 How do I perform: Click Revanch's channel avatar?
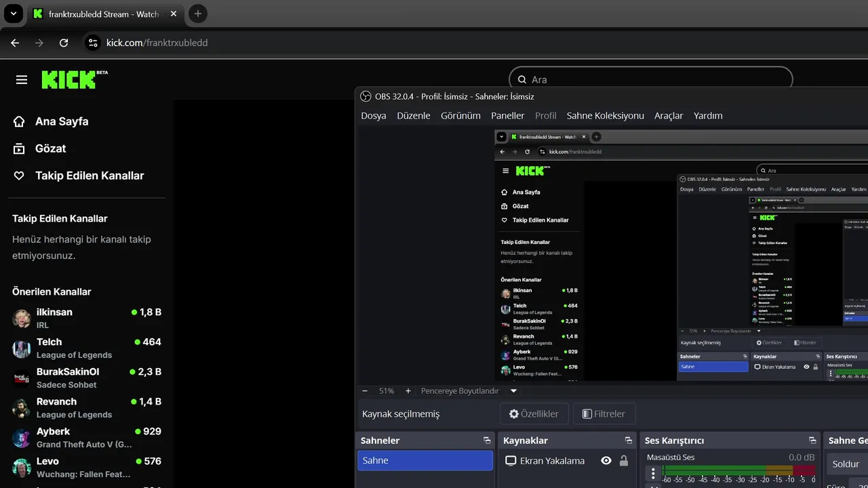pyautogui.click(x=22, y=408)
